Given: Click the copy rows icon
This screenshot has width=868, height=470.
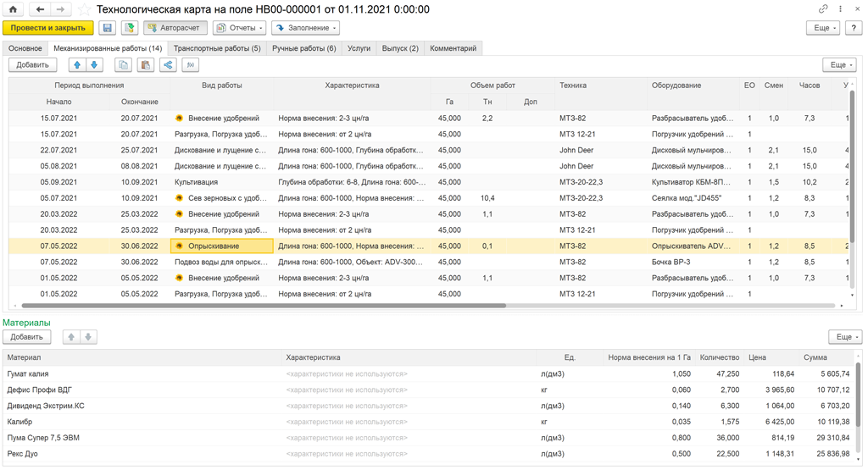Looking at the screenshot, I should 124,64.
